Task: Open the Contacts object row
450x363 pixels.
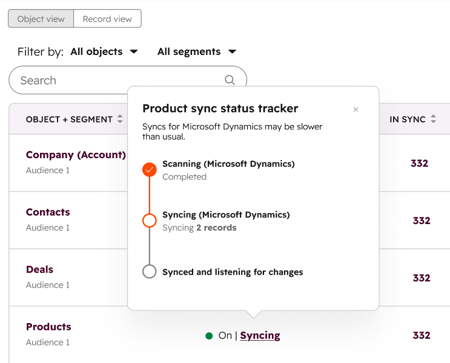Action: coord(48,212)
